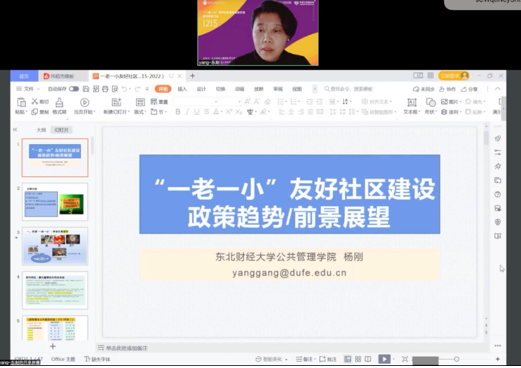This screenshot has height=368, width=521.
Task: Select slide 3 thumbnail in the panel
Action: click(55, 246)
